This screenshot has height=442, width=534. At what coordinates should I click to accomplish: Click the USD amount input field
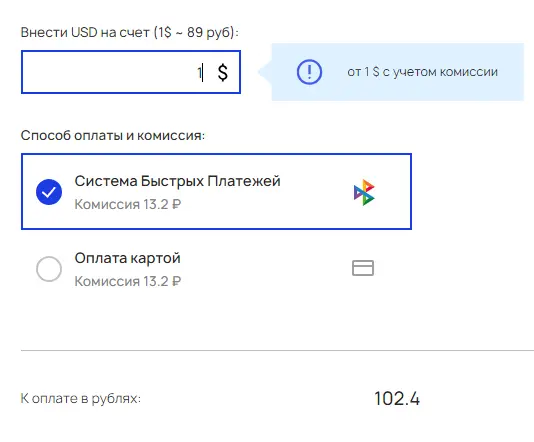(x=131, y=72)
